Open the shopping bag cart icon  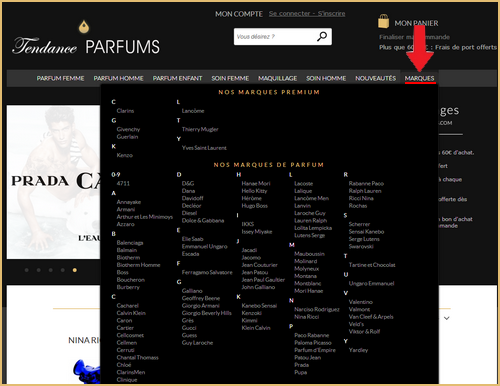point(383,21)
